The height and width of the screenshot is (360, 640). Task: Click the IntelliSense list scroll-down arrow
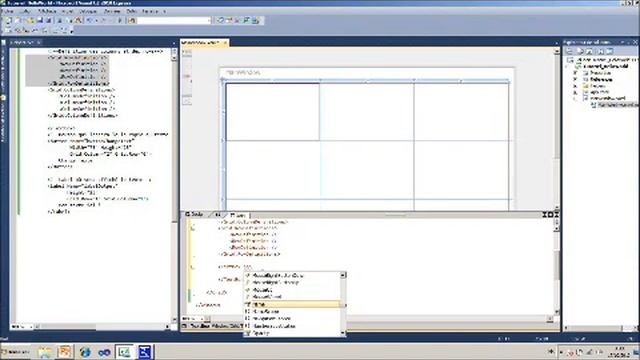(x=343, y=333)
